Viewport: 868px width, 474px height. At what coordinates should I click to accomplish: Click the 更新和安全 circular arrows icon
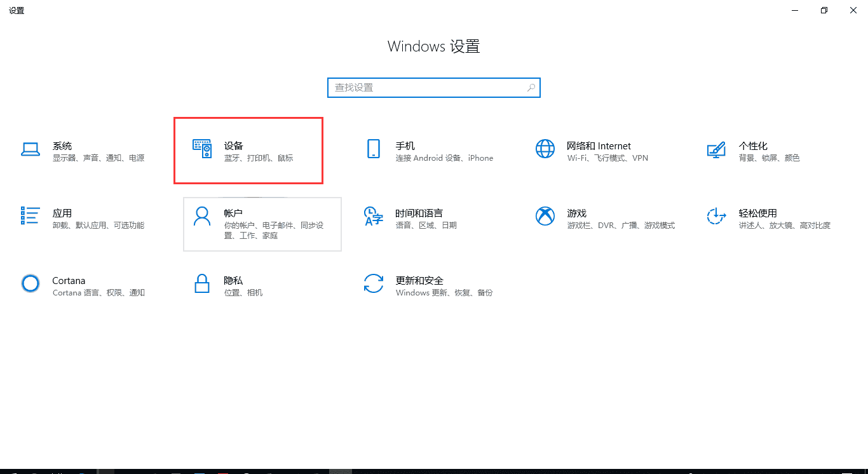coord(374,283)
